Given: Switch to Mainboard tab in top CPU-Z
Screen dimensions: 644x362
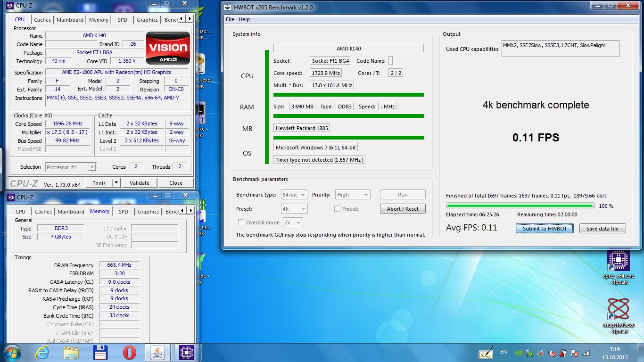Looking at the screenshot, I should coord(70,20).
